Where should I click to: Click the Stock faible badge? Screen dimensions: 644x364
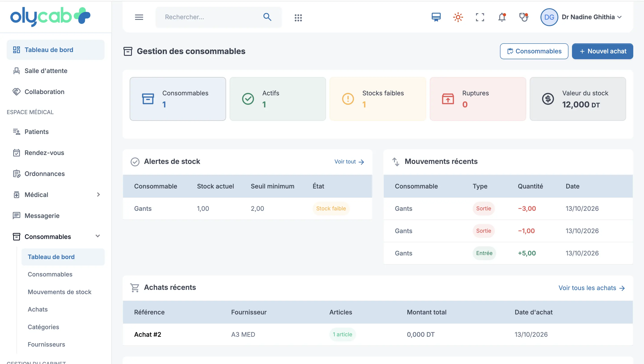point(331,209)
